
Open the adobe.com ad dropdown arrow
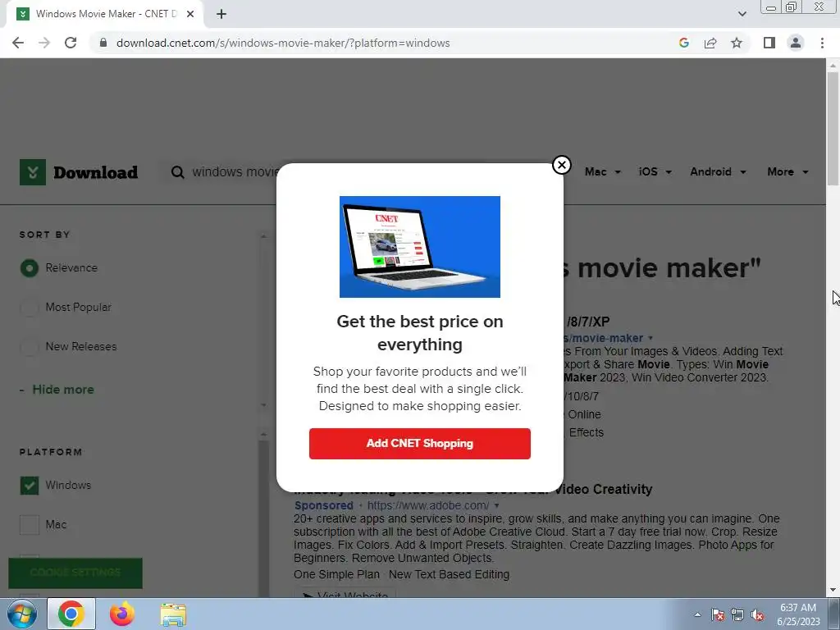[x=496, y=505]
